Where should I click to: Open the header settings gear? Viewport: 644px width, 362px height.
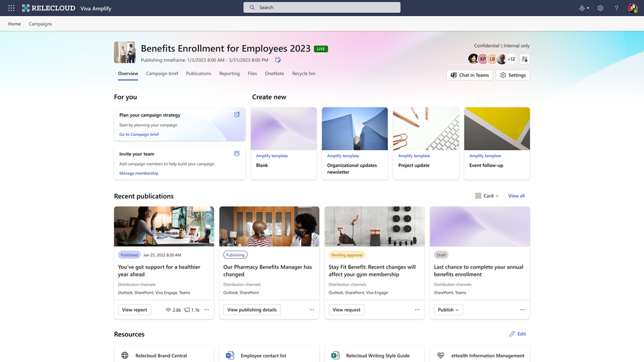pyautogui.click(x=600, y=8)
